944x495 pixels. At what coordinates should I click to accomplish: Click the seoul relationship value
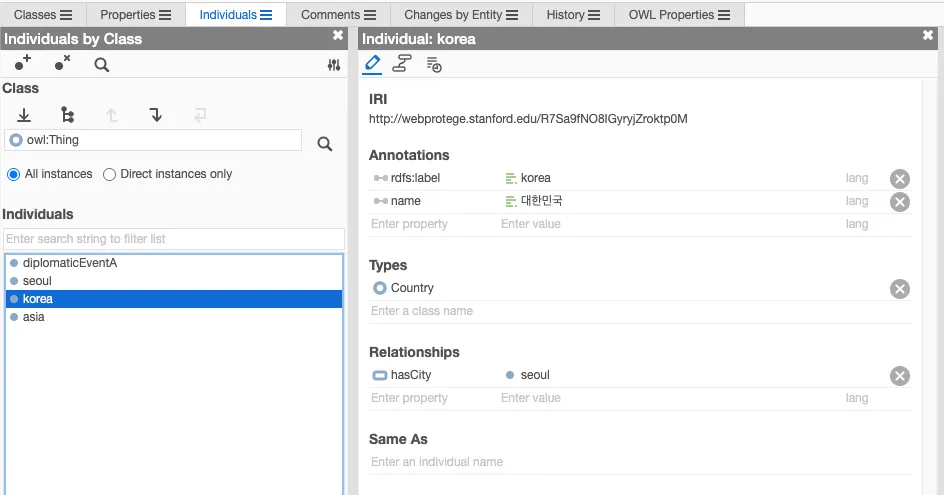(x=535, y=375)
